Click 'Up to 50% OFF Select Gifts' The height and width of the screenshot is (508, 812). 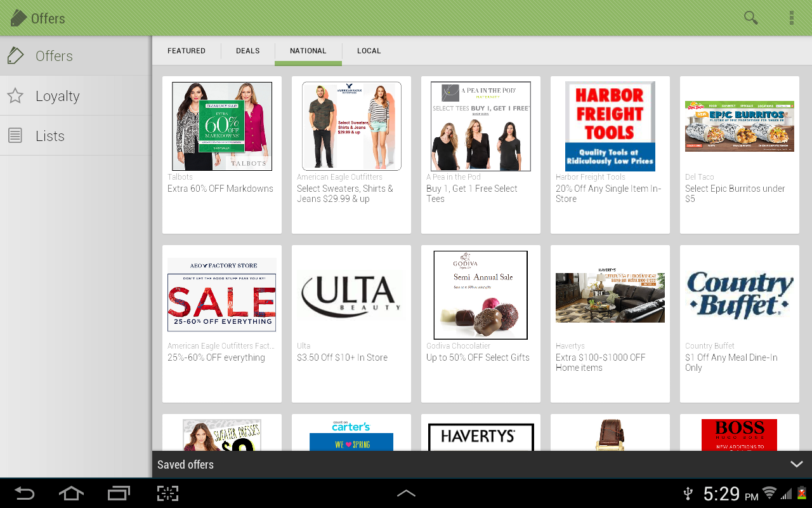click(478, 358)
